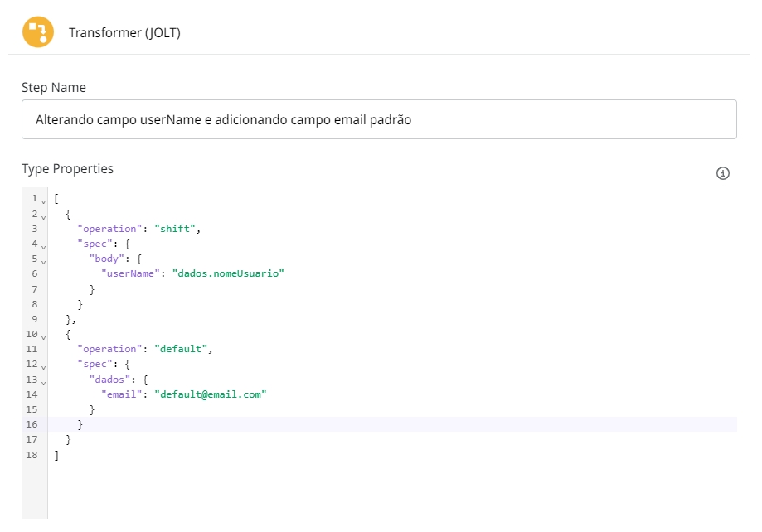The image size is (762, 532).
Task: Click into the Step Name text field
Action: (379, 119)
